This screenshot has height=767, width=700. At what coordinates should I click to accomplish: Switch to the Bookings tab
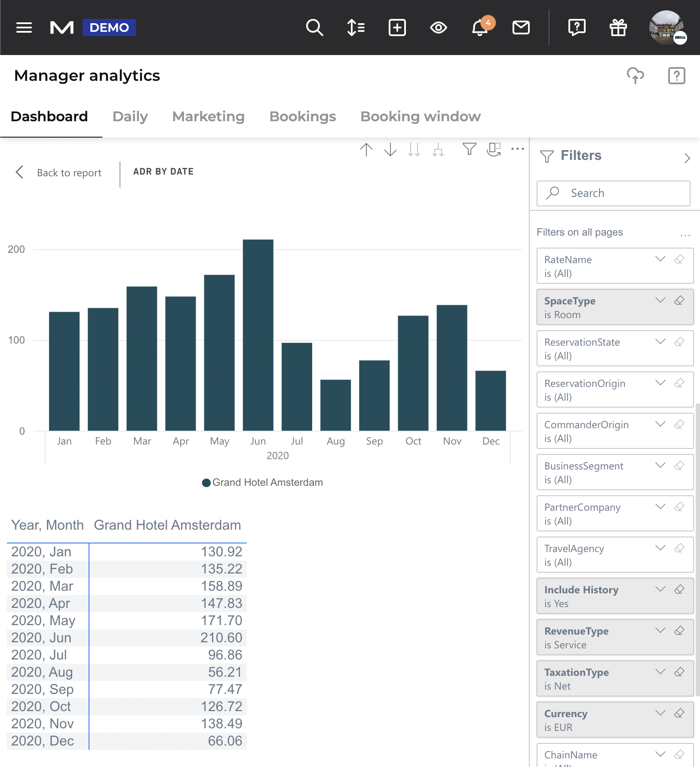click(x=303, y=117)
